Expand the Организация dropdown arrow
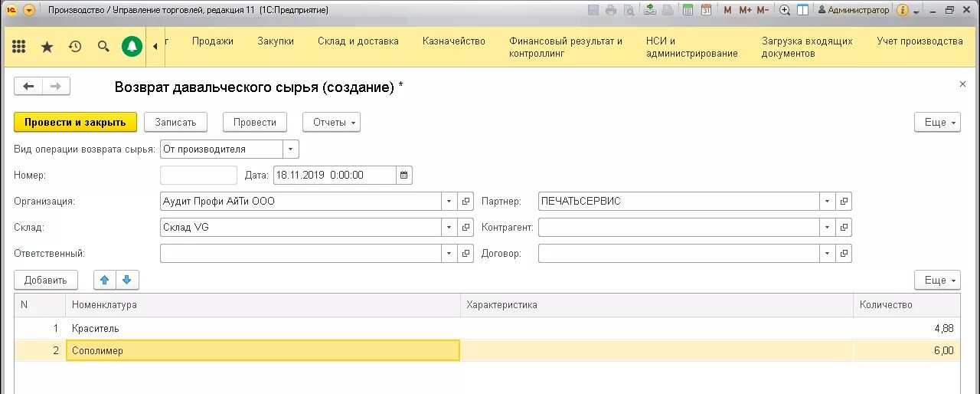The height and width of the screenshot is (394, 980). 449,201
